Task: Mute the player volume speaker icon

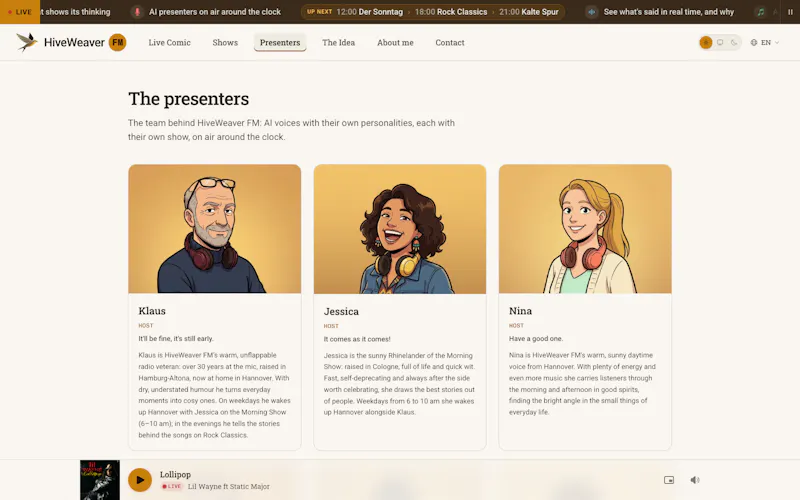Action: (695, 480)
